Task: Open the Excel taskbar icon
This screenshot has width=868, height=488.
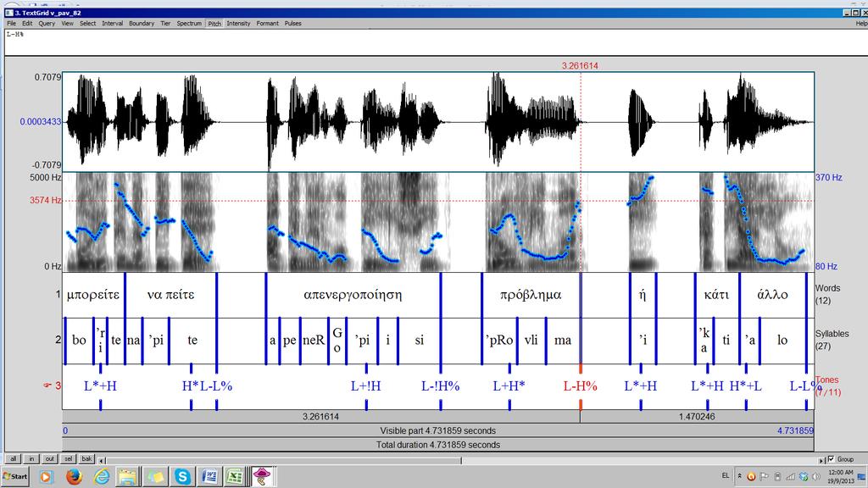Action: [235, 476]
